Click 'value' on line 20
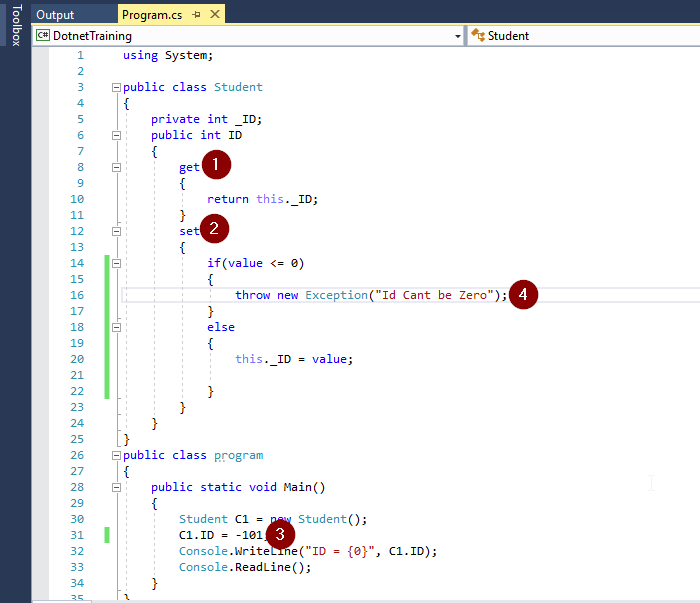The height and width of the screenshot is (603, 700). (329, 359)
